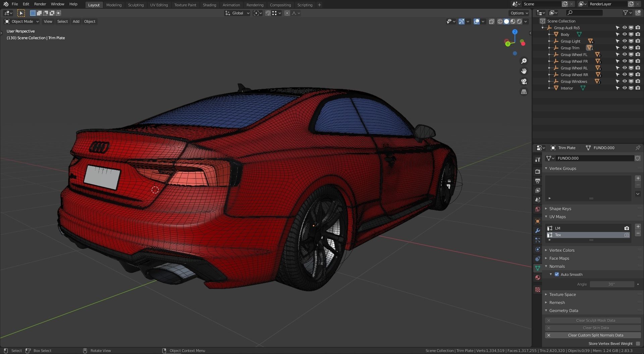Open the File menu
Image resolution: width=644 pixels, height=354 pixels.
coord(15,4)
